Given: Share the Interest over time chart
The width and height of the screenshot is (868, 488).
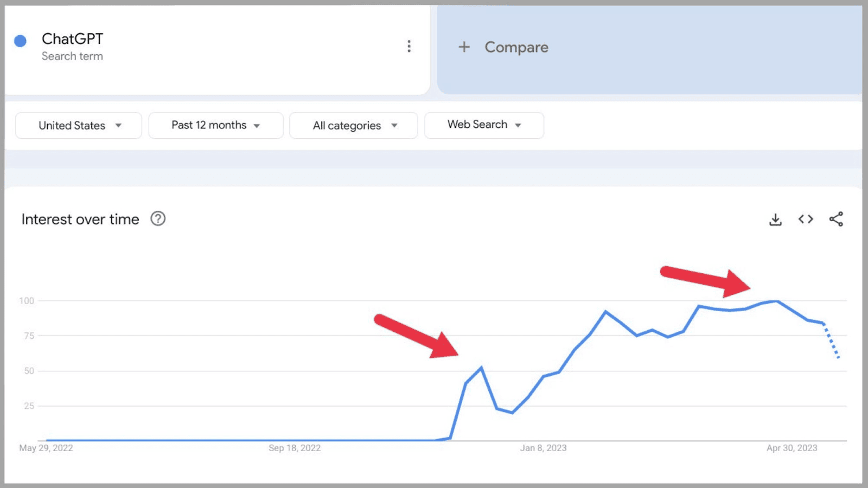Looking at the screenshot, I should pos(836,219).
